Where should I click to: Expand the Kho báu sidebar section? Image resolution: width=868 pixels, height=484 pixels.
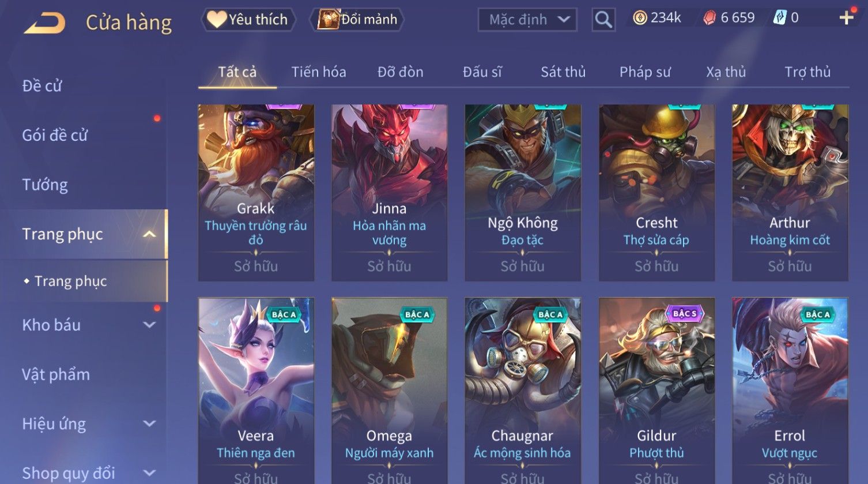point(149,325)
